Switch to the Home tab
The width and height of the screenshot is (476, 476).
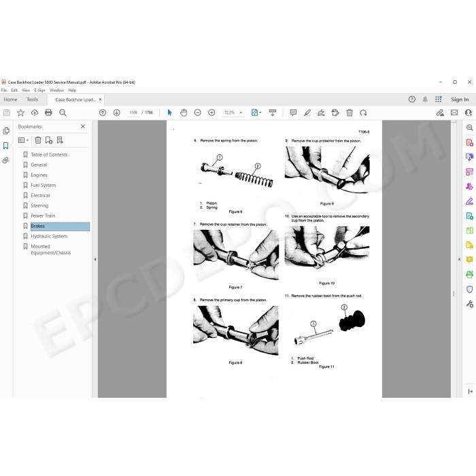[x=11, y=99]
